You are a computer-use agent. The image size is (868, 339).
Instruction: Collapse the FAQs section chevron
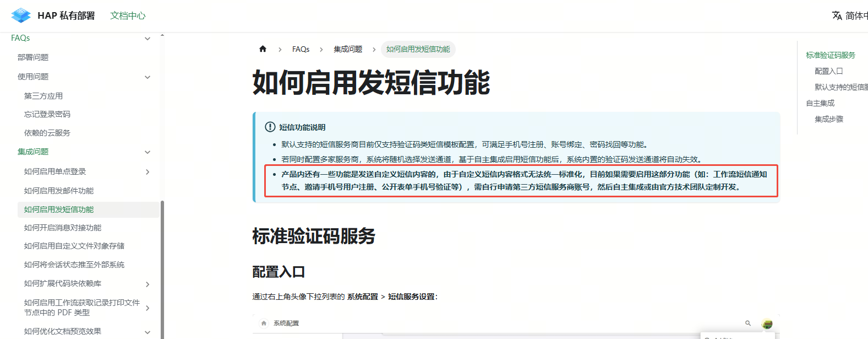[x=148, y=39]
